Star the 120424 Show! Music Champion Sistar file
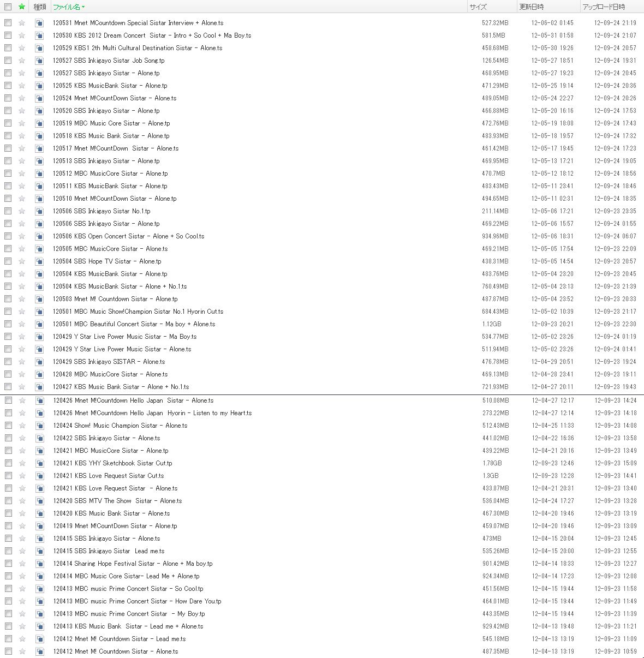 pos(22,426)
